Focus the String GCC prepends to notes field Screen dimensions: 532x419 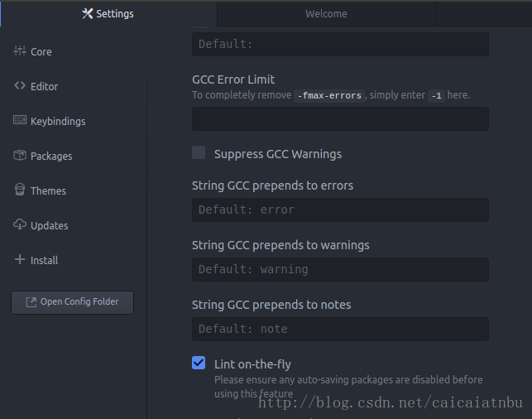(x=340, y=329)
